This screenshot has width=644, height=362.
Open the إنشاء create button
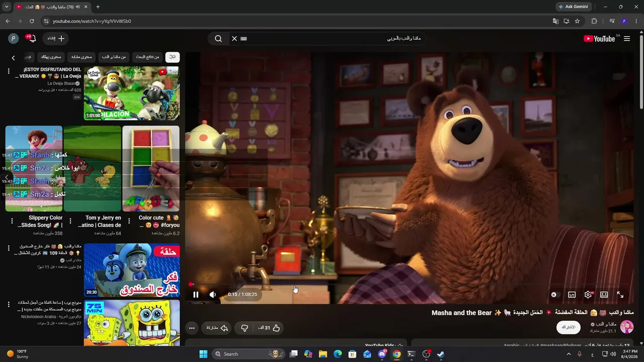click(56, 39)
